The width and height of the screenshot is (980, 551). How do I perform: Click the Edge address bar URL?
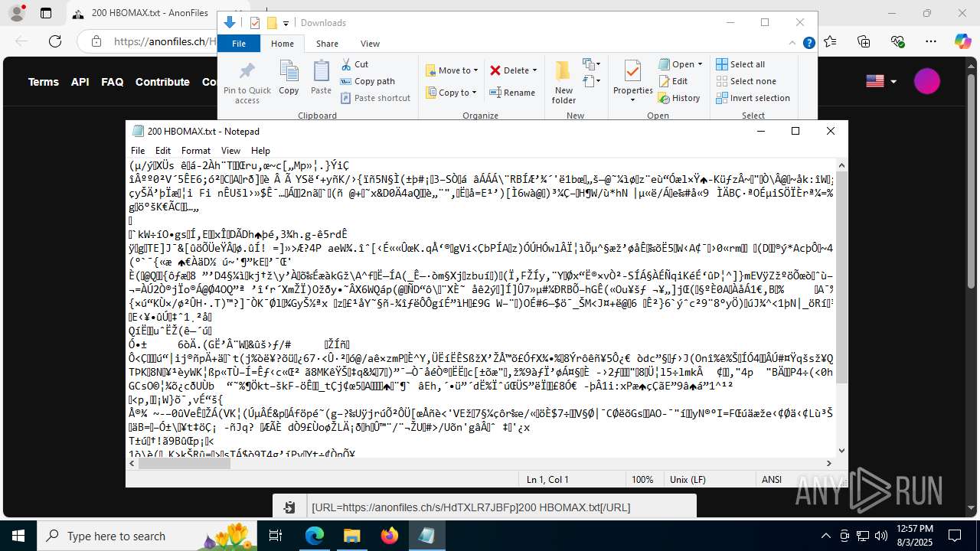click(165, 41)
